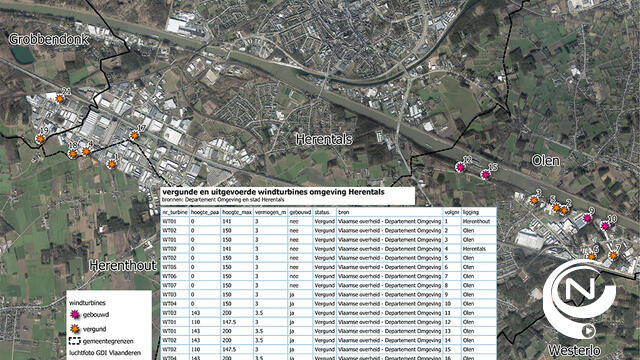Click the orange turbine marker numbered 5
The height and width of the screenshot is (360, 640).
pos(556,208)
